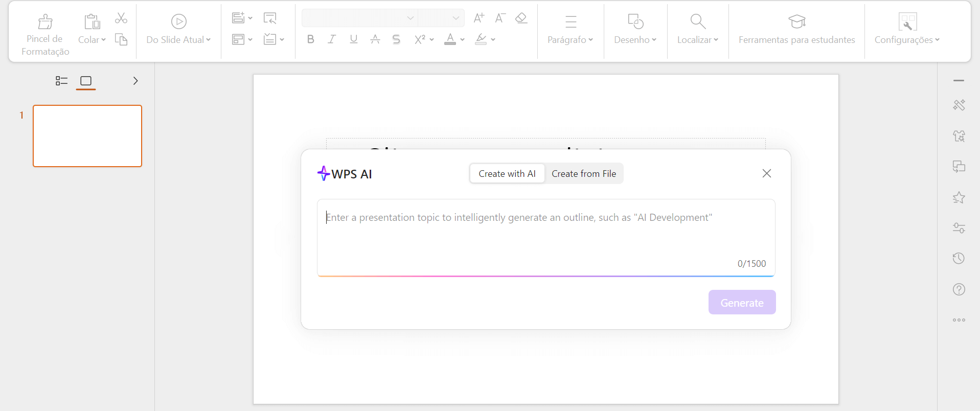Screen dimensions: 980x411
Task: Select Create from File tab
Action: pyautogui.click(x=584, y=173)
